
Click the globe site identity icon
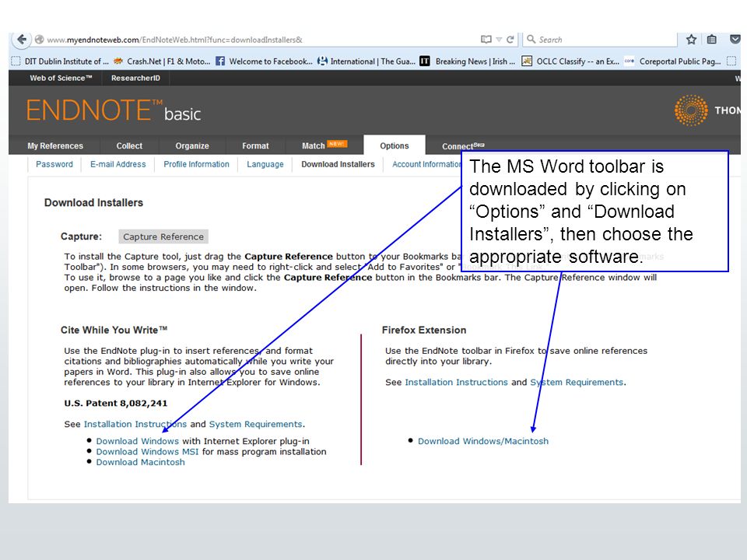[x=40, y=40]
